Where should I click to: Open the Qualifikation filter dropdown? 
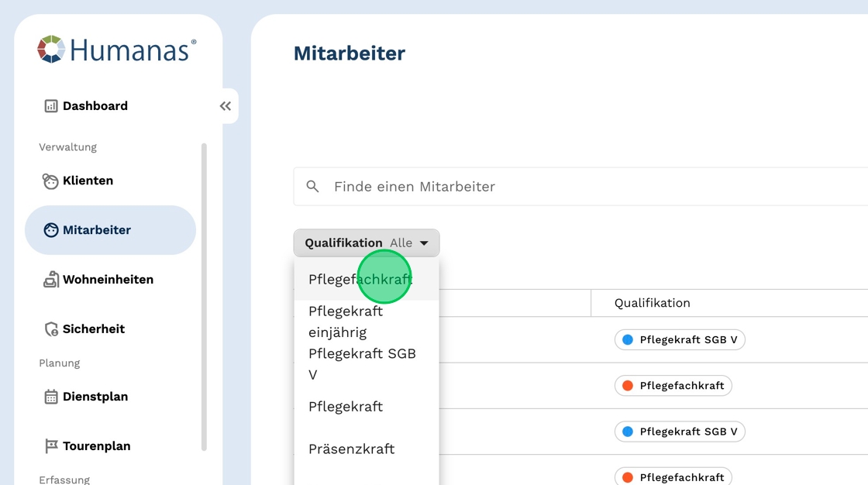point(366,243)
